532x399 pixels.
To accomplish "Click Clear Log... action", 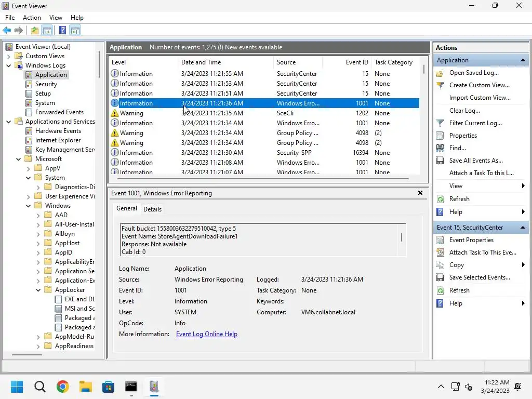I will tap(464, 111).
